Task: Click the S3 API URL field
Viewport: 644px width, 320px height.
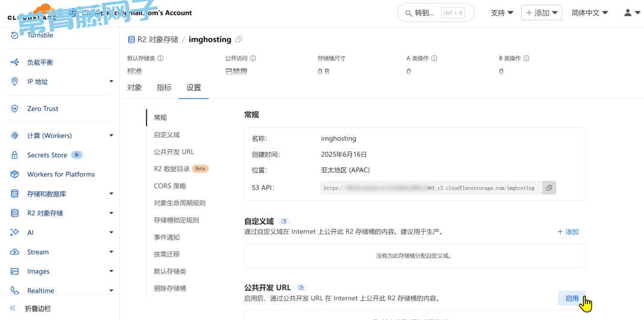Action: [431, 188]
